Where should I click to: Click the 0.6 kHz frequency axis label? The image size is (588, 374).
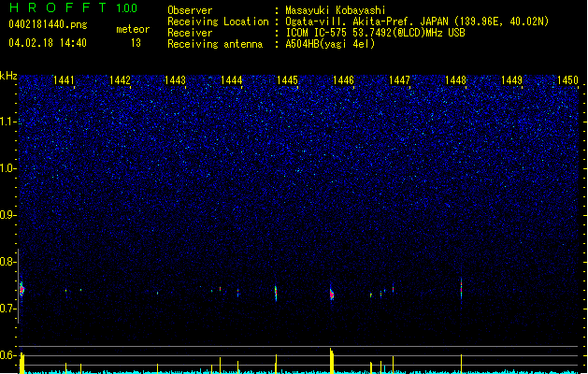tap(7, 355)
